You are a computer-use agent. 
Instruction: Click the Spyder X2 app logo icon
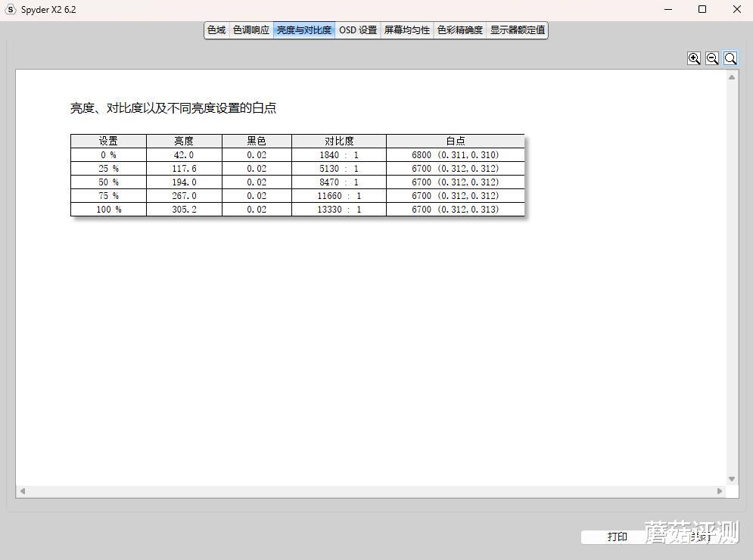coord(10,10)
